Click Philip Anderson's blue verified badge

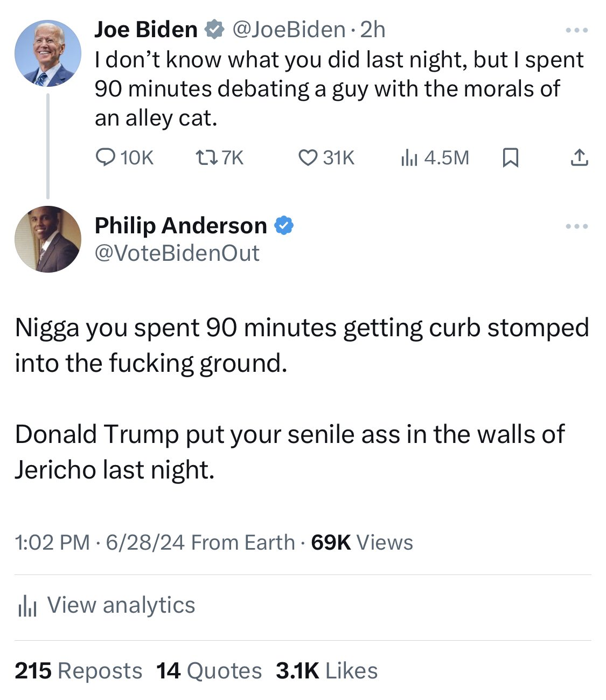pyautogui.click(x=284, y=226)
